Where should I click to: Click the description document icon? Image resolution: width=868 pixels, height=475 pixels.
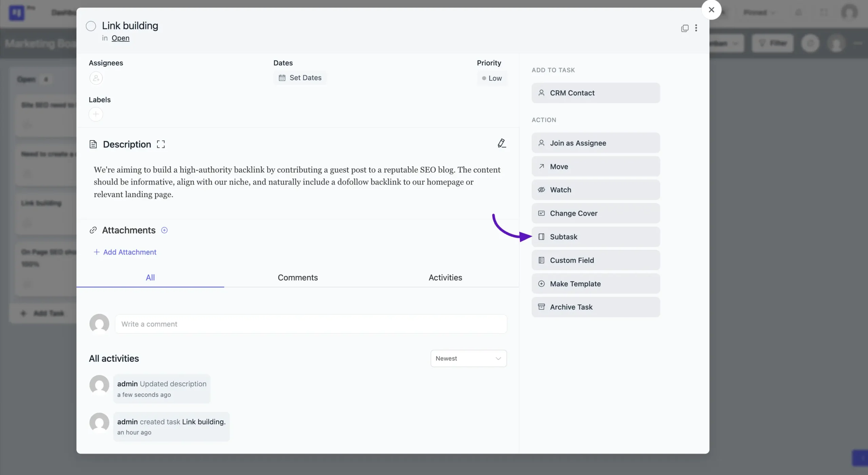tap(93, 145)
